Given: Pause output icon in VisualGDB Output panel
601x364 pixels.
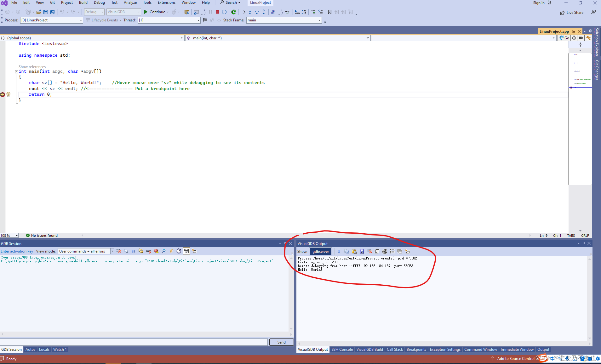Looking at the screenshot, I should pos(339,251).
